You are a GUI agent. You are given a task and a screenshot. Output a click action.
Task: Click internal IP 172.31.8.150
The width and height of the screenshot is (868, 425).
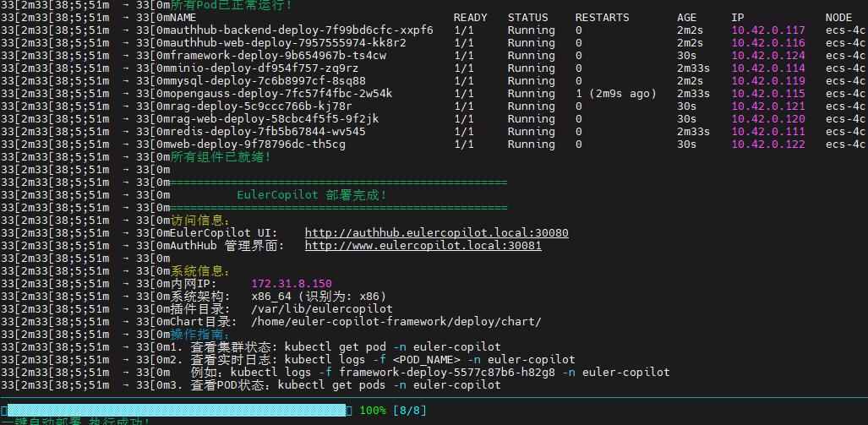(292, 284)
